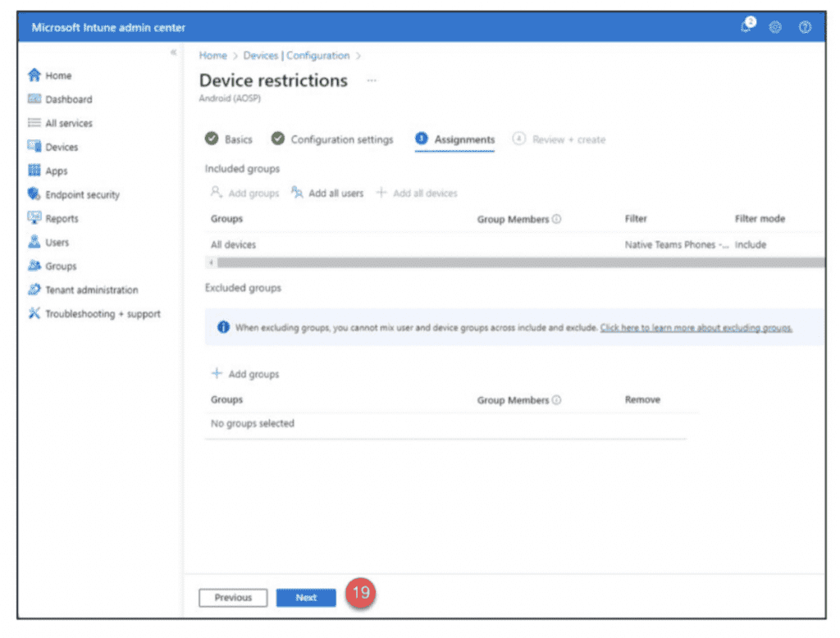Click info icon in excluded groups notice
The width and height of the screenshot is (840, 638).
coord(223,326)
